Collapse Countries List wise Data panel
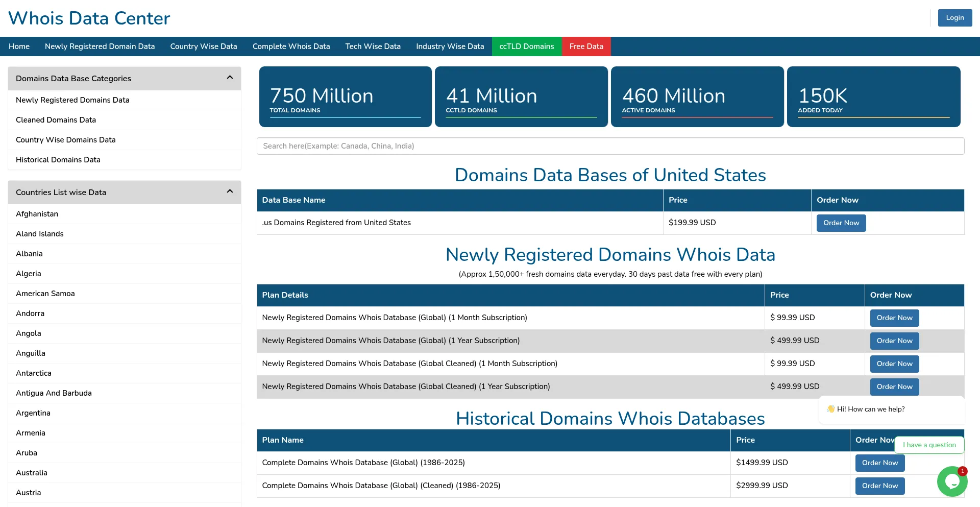 (x=230, y=191)
